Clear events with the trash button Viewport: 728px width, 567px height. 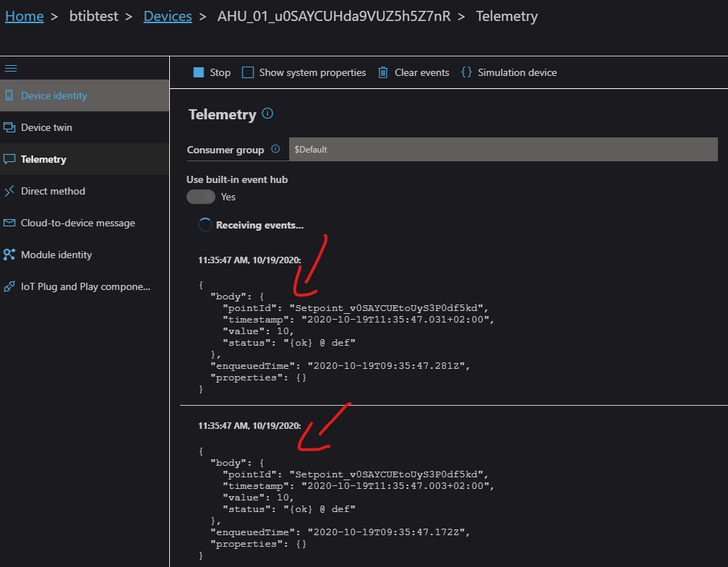pyautogui.click(x=414, y=72)
